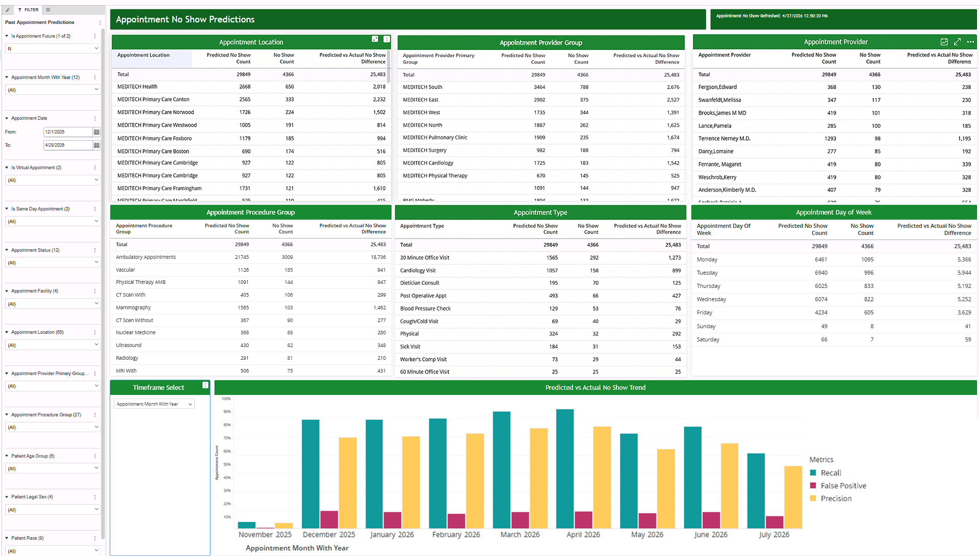
Task: Sort Provider table by No Show Count
Action: point(869,58)
